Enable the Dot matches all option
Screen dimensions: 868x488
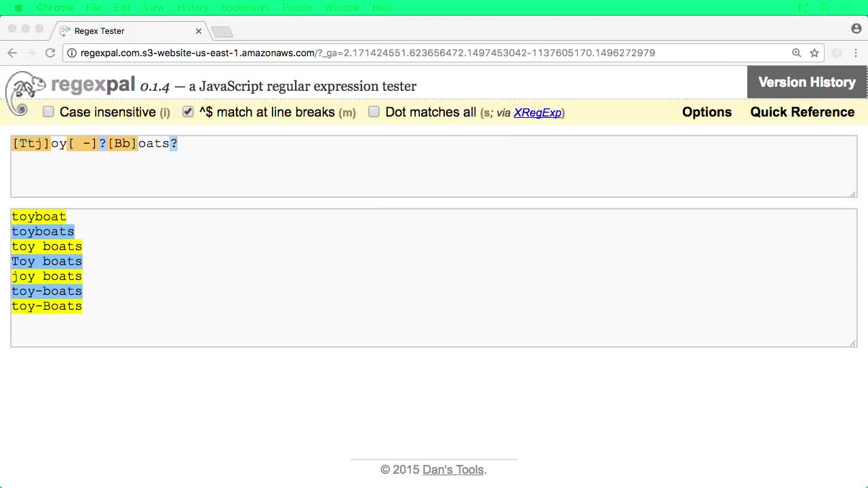pos(374,112)
